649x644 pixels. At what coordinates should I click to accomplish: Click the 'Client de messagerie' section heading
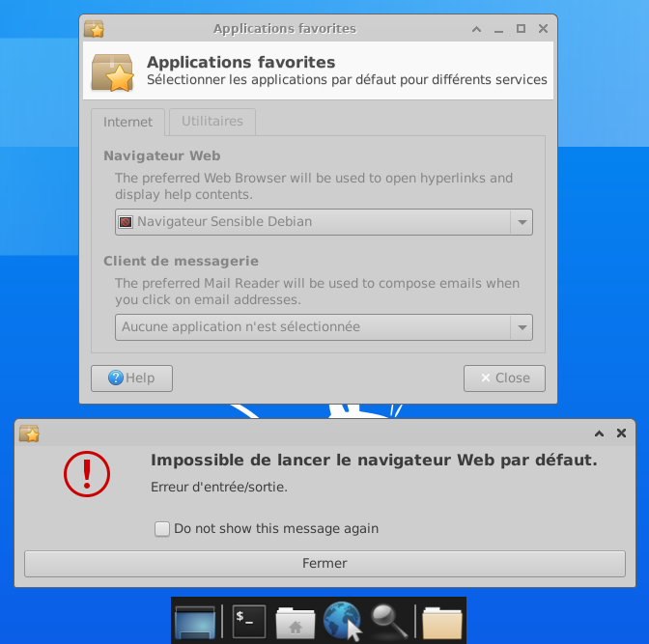click(181, 261)
